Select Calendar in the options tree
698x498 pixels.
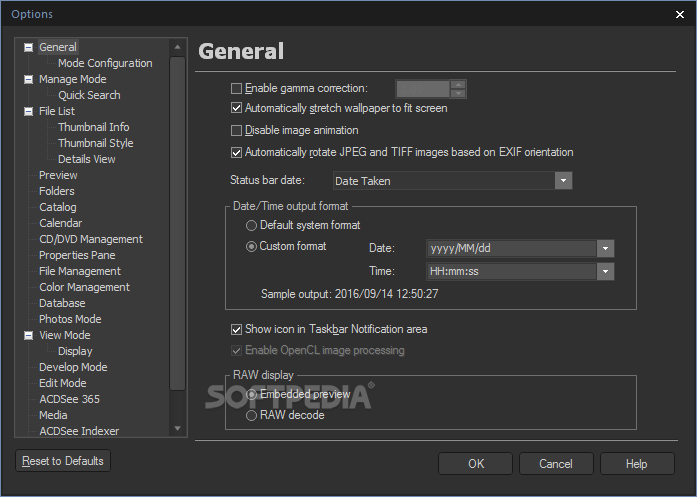click(61, 223)
